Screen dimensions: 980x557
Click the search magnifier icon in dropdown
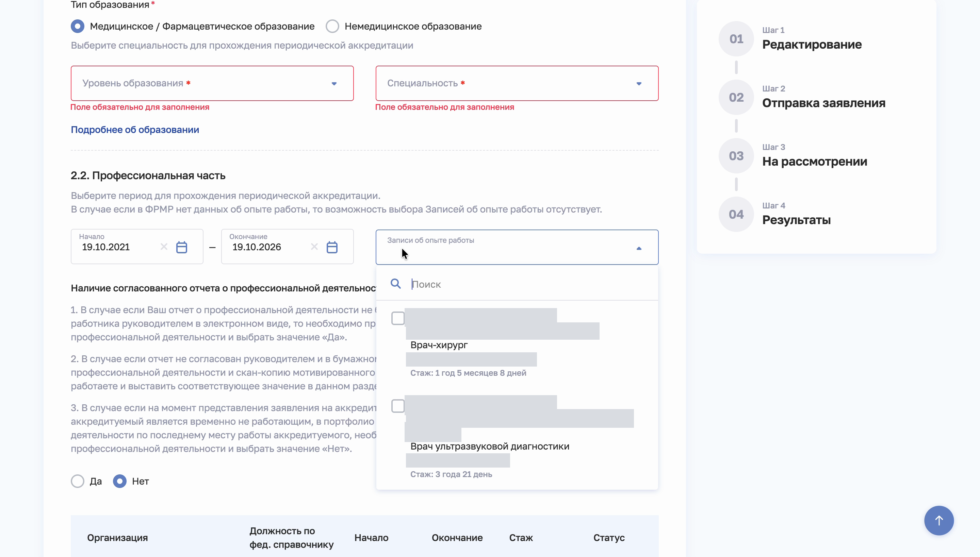coord(395,284)
